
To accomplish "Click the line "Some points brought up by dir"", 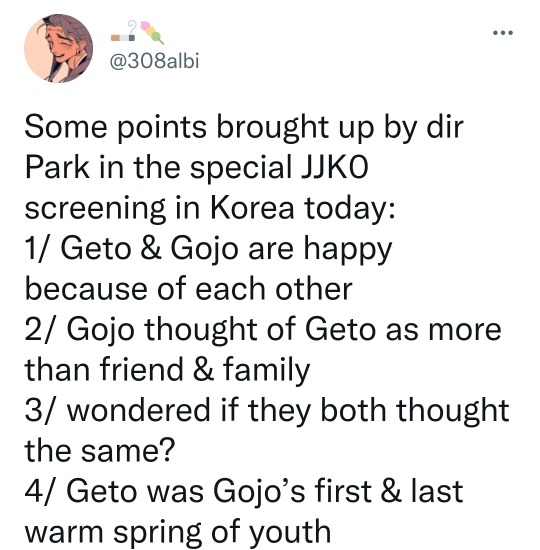I will click(244, 128).
